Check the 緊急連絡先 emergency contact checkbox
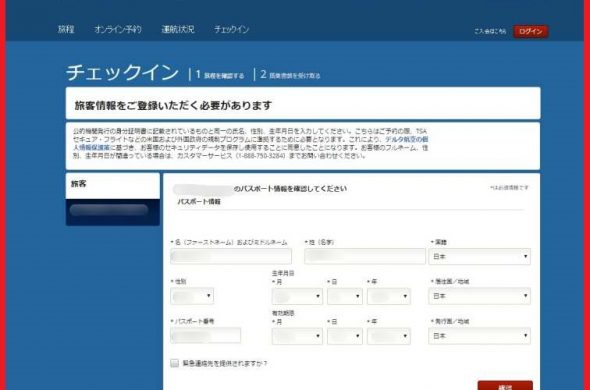The width and height of the screenshot is (590, 390). (175, 363)
